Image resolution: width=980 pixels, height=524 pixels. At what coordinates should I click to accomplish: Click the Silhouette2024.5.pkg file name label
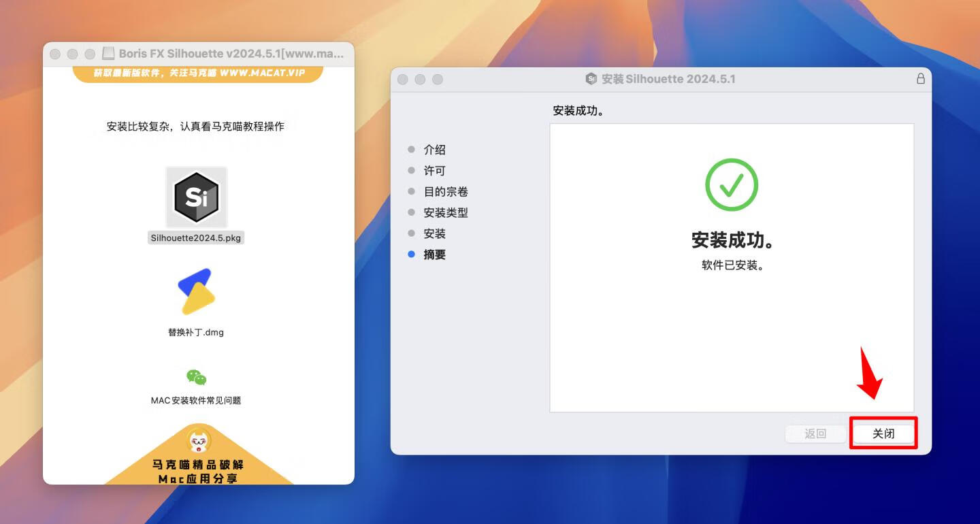pos(196,238)
